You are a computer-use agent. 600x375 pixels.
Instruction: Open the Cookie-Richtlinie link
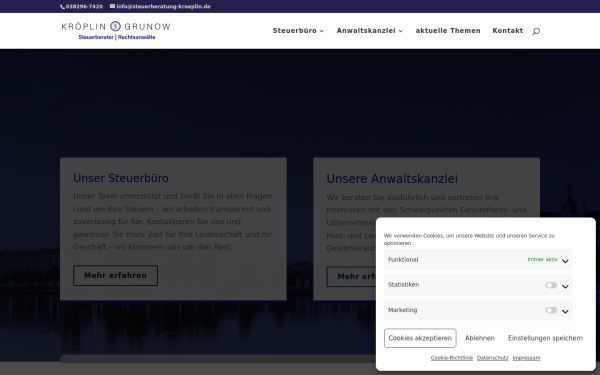(x=452, y=358)
